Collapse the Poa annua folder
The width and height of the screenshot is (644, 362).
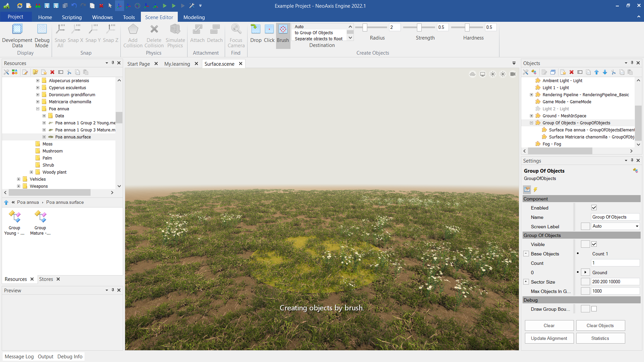coord(38,109)
